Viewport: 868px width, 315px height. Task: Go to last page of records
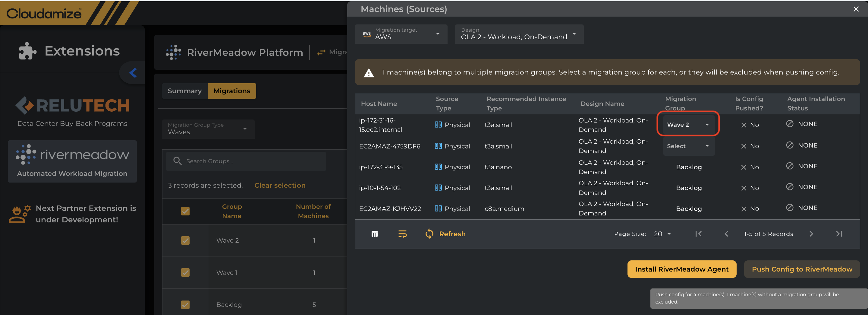(x=839, y=234)
